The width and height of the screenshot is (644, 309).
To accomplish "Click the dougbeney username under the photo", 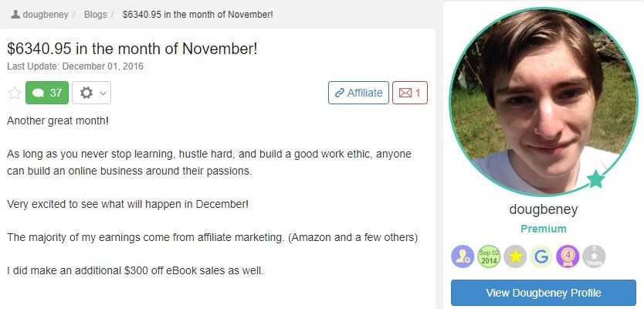I will pos(543,209).
